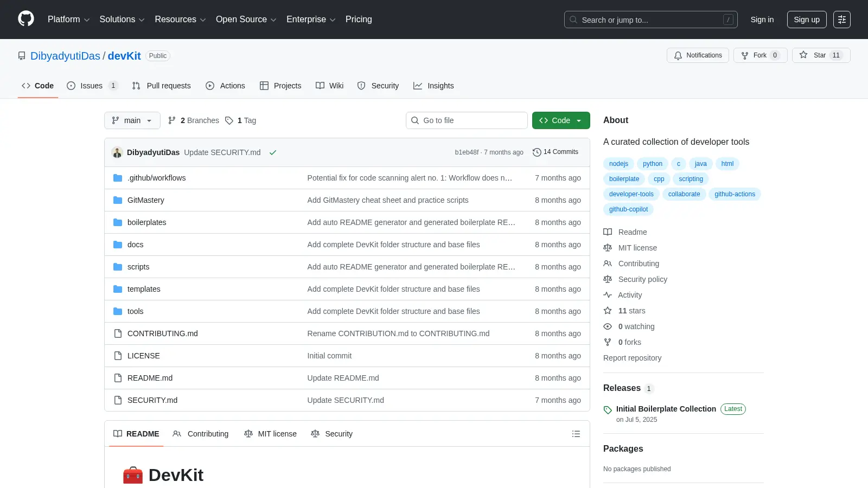Click the repository icon before DibyadyutiDas
The image size is (868, 488).
pyautogui.click(x=22, y=56)
